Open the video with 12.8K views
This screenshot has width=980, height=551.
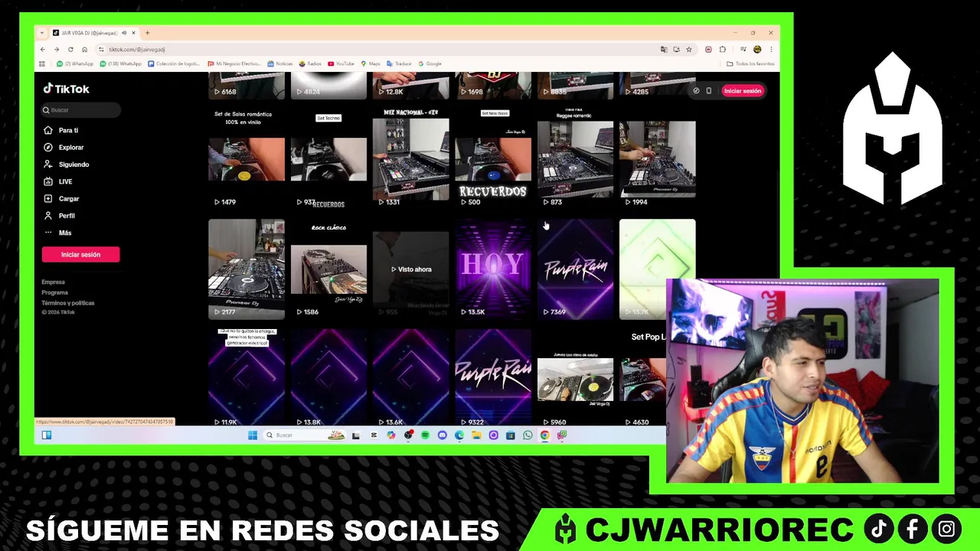tap(411, 86)
